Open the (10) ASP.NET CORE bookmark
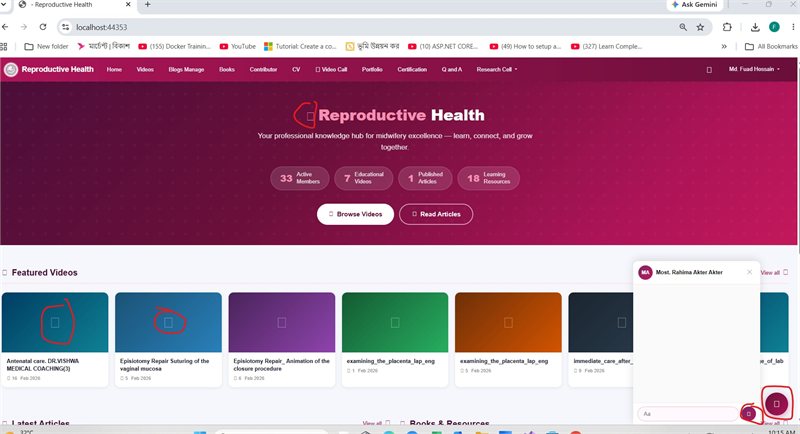Image resolution: width=800 pixels, height=434 pixels. pos(443,46)
